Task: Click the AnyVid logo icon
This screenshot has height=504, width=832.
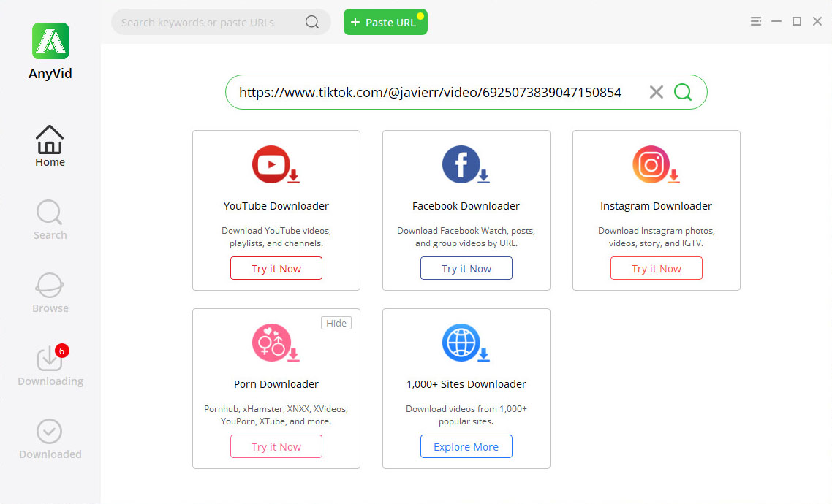Action: 50,41
